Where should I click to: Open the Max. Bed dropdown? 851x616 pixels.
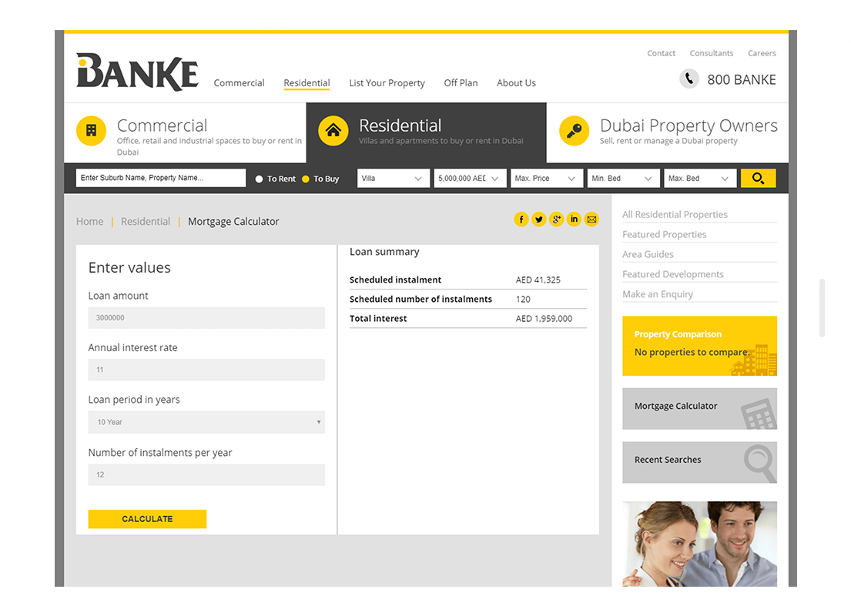tap(700, 178)
